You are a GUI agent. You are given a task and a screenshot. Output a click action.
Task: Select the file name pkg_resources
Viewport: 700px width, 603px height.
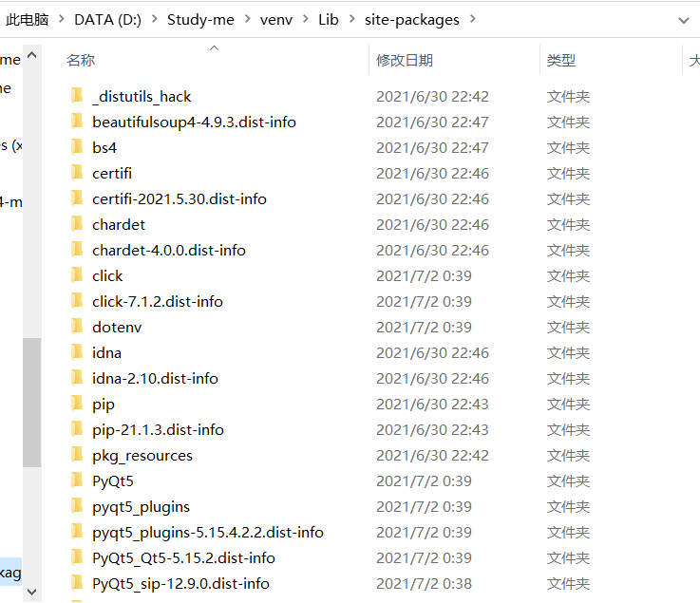coord(142,456)
